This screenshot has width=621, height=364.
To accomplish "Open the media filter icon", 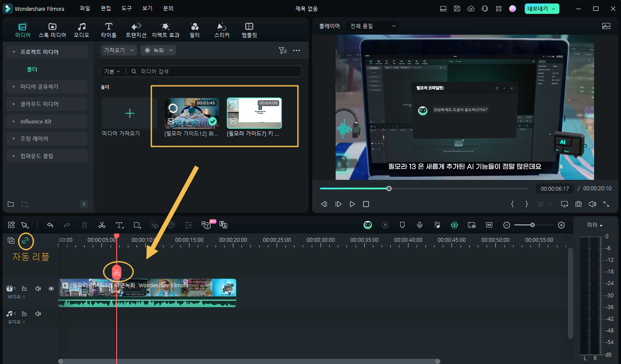I will coord(283,50).
